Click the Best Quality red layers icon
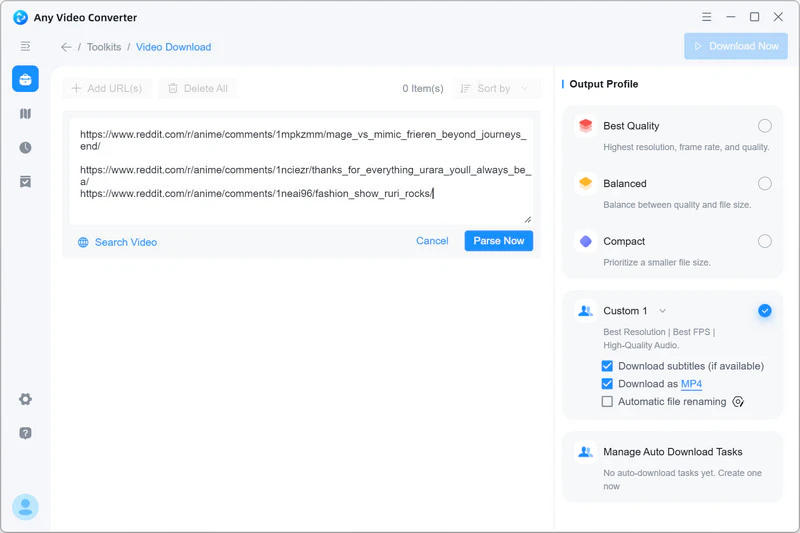The height and width of the screenshot is (533, 800). [586, 125]
